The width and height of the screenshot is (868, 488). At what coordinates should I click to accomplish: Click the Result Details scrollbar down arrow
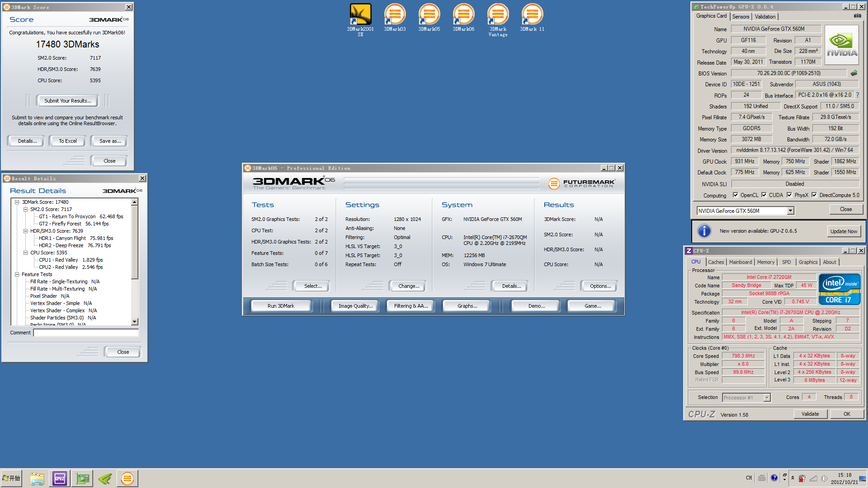135,321
